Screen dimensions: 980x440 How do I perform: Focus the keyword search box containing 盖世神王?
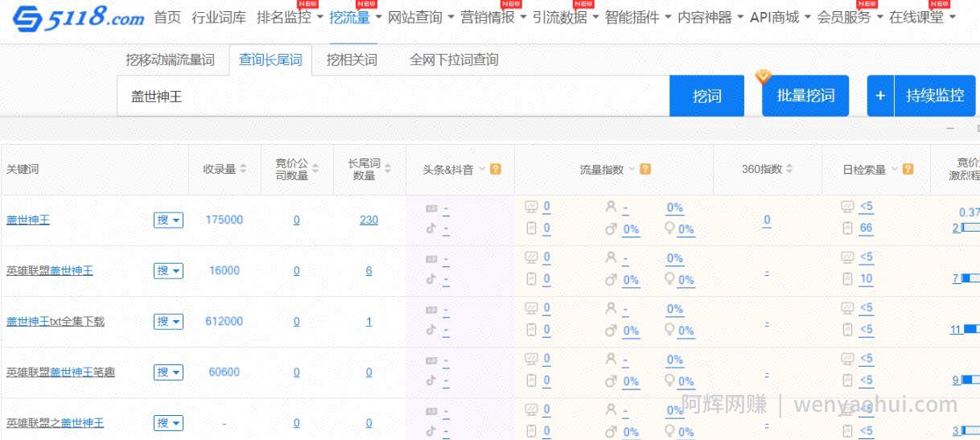point(393,97)
